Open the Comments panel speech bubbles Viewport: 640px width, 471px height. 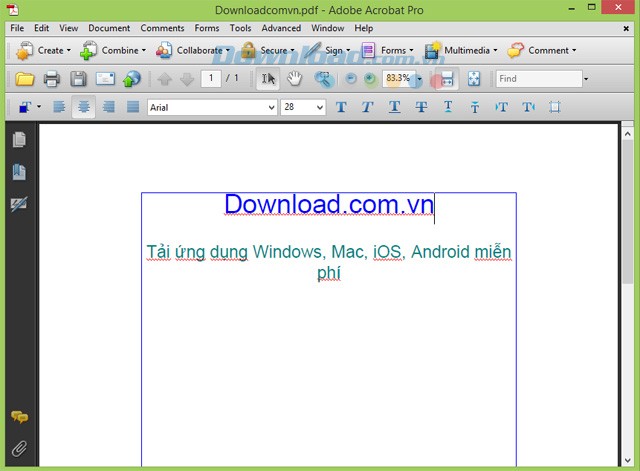19,417
